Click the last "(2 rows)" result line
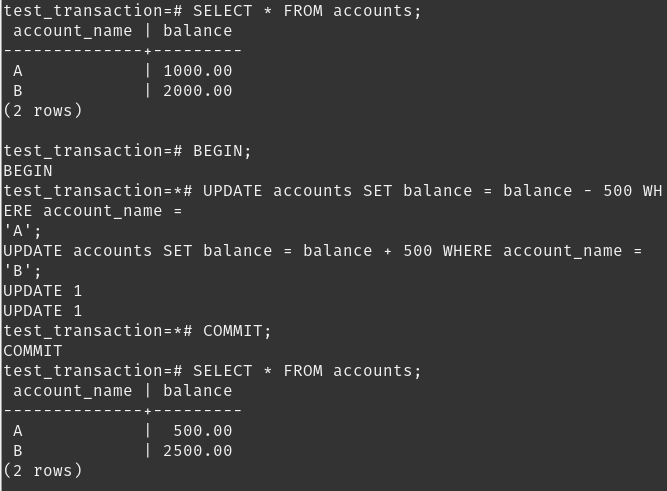The image size is (667, 491). tap(43, 471)
